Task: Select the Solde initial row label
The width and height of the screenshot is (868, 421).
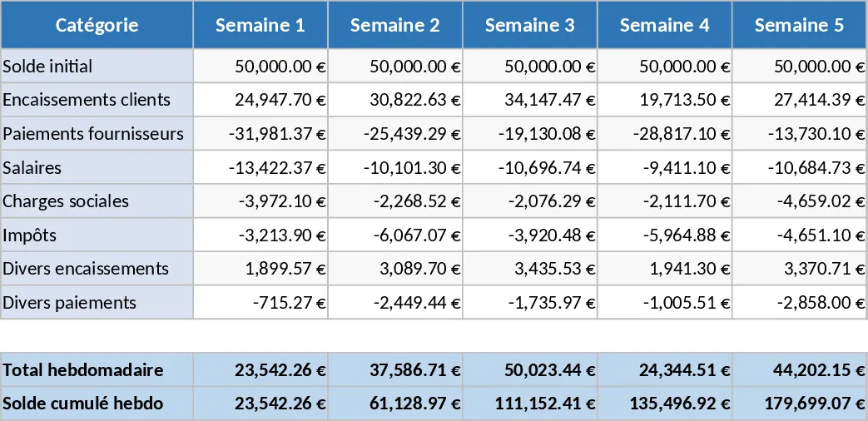Action: coord(97,66)
